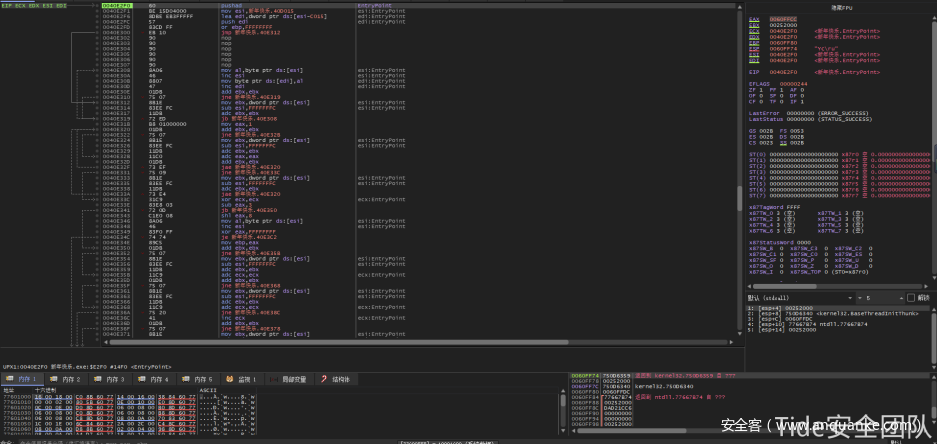The image size is (937, 444).
Task: Click the 隐藏FPU button
Action: 842,9
